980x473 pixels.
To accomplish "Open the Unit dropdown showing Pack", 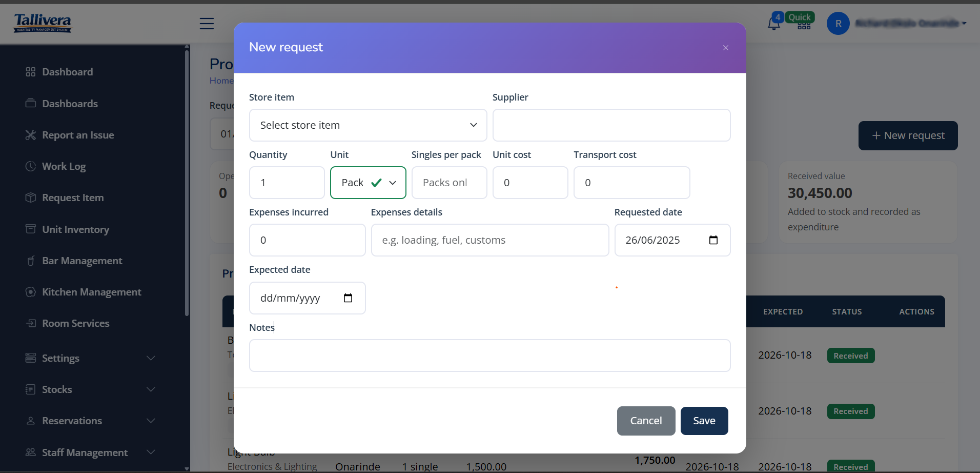I will click(x=368, y=183).
